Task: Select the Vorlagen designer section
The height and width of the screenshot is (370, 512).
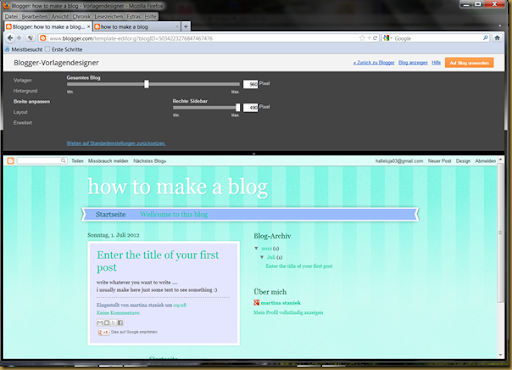Action: coord(22,80)
